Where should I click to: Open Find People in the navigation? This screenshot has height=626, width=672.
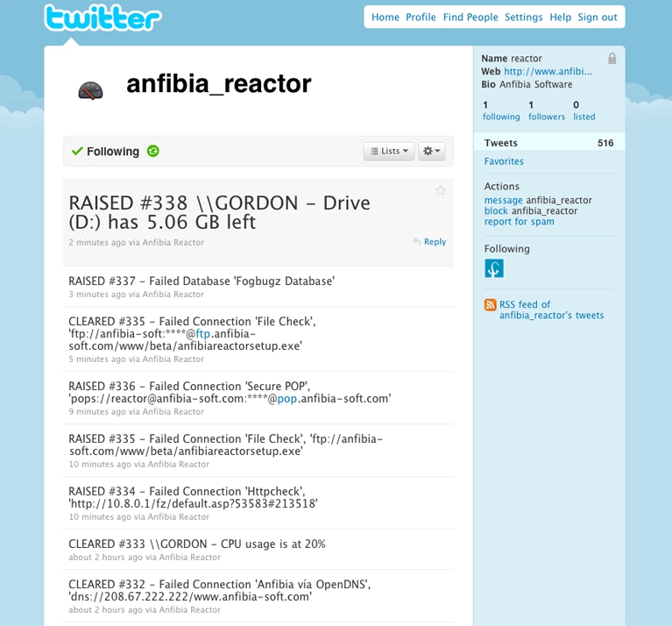(x=470, y=18)
